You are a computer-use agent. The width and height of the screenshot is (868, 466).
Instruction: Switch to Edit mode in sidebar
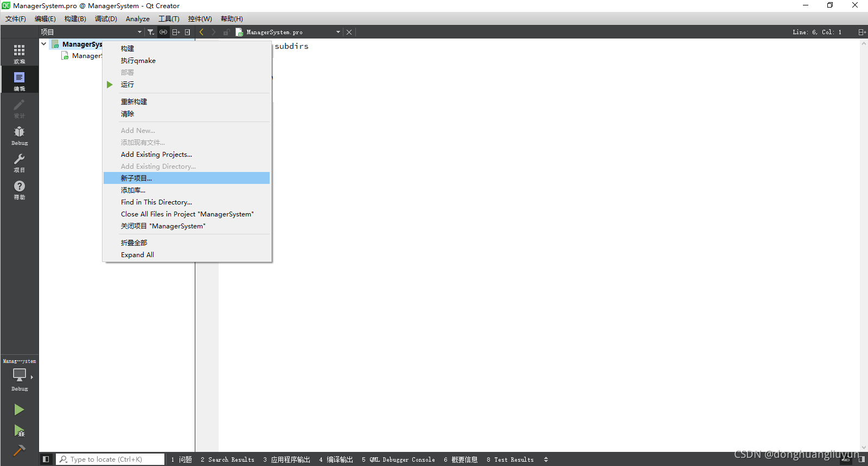pos(20,80)
